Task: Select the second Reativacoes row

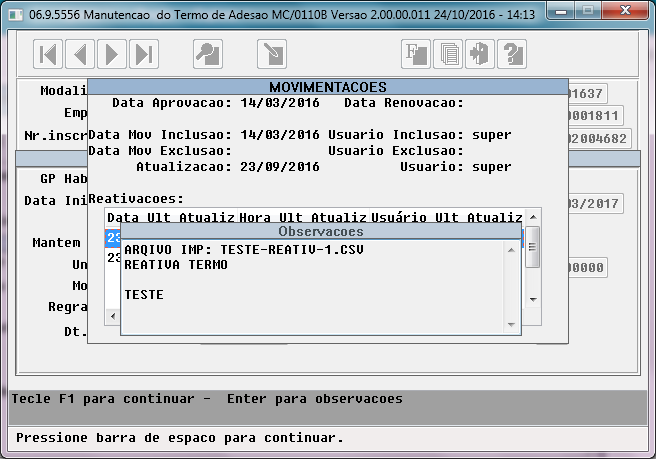Action: [113, 257]
